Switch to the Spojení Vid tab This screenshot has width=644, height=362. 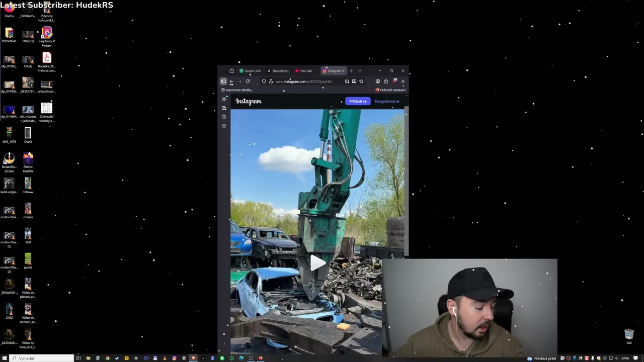(251, 71)
